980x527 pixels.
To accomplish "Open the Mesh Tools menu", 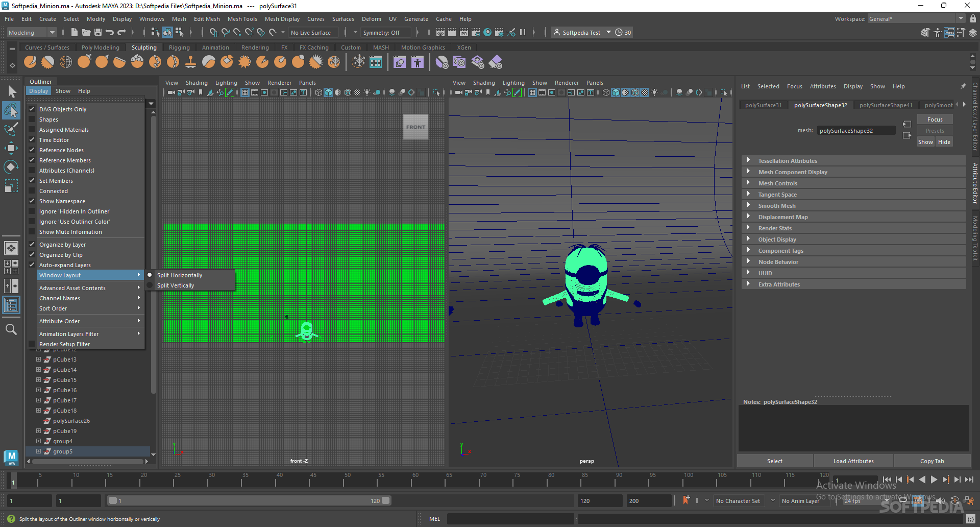I will (x=242, y=19).
